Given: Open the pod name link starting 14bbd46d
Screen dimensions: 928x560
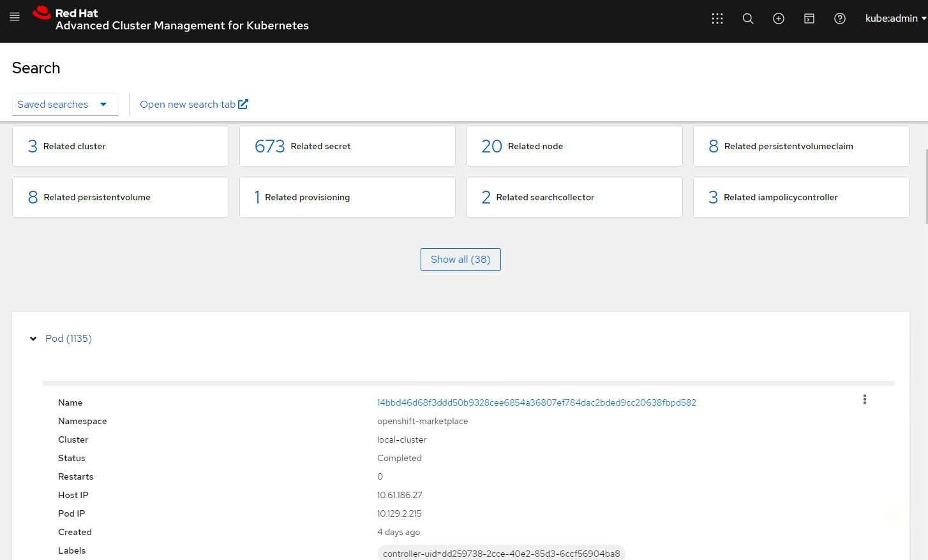Looking at the screenshot, I should coord(536,402).
